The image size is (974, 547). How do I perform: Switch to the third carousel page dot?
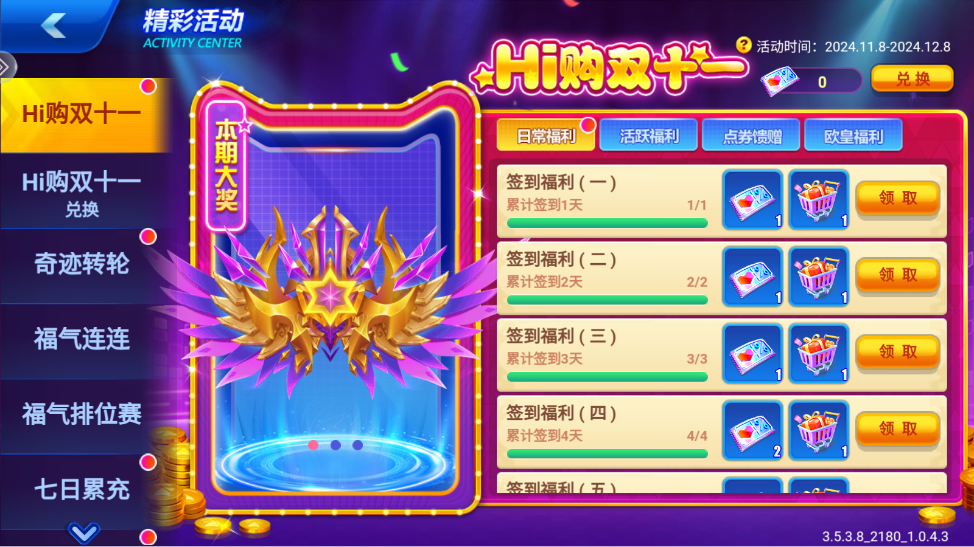tap(358, 445)
